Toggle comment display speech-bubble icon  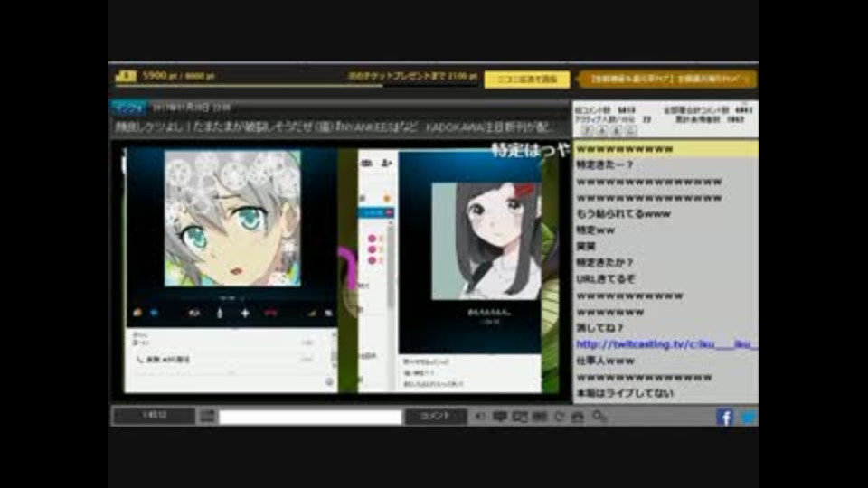500,416
